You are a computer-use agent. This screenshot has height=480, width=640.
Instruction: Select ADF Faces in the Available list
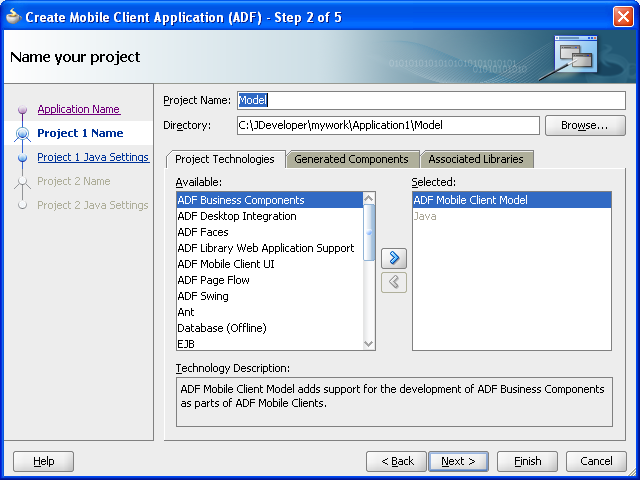[x=270, y=232]
